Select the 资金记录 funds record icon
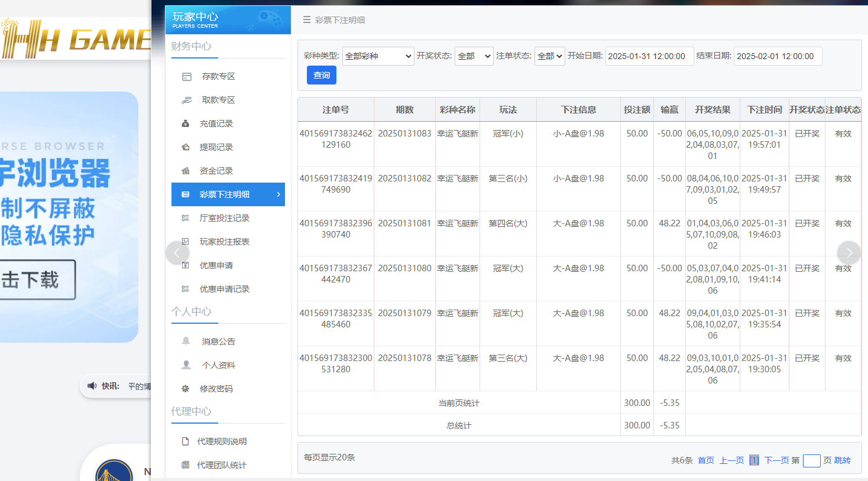This screenshot has height=481, width=868. click(186, 171)
